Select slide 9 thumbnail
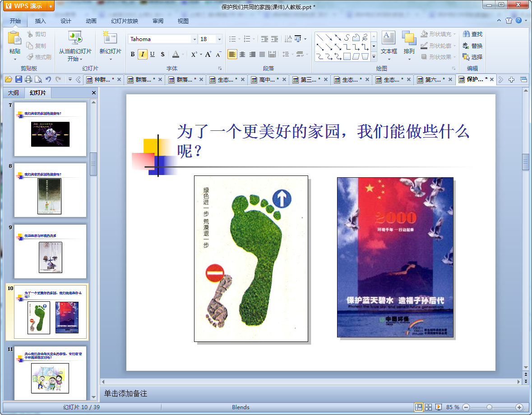The height and width of the screenshot is (415, 532). [50, 252]
